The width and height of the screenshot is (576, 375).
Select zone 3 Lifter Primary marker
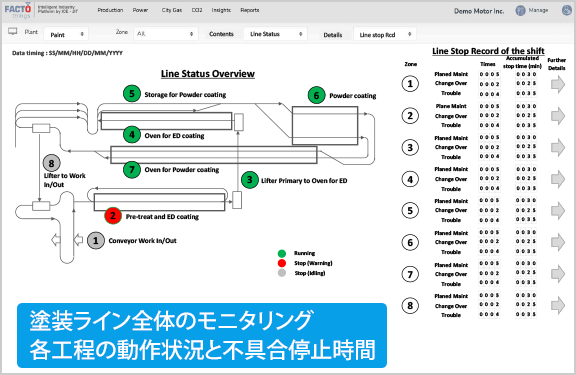point(250,180)
